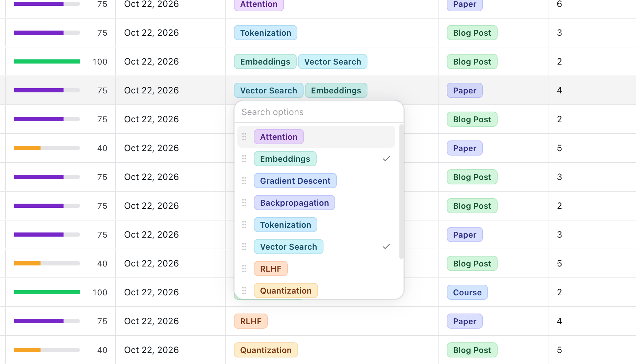Click drag handle beside Gradient Descent option
636x364 pixels.
point(244,181)
